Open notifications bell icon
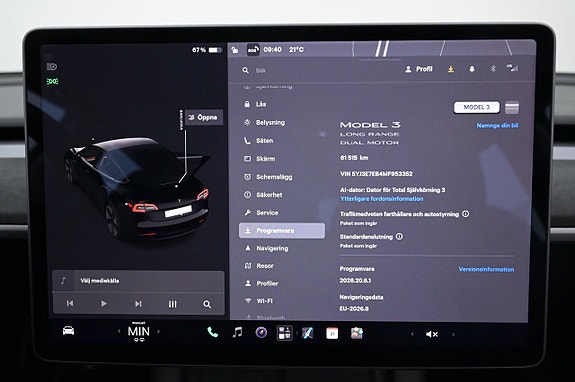 (472, 69)
